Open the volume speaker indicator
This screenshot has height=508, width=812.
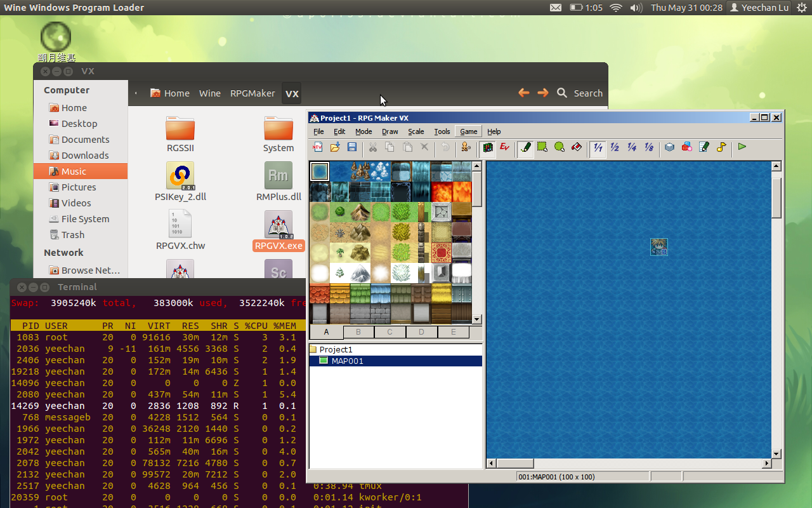pos(636,8)
